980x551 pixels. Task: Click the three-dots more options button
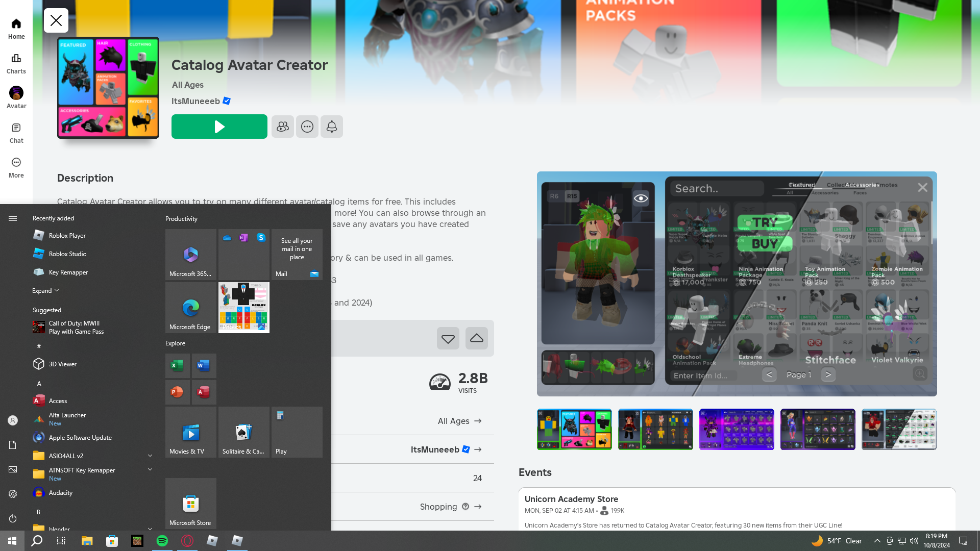(307, 127)
